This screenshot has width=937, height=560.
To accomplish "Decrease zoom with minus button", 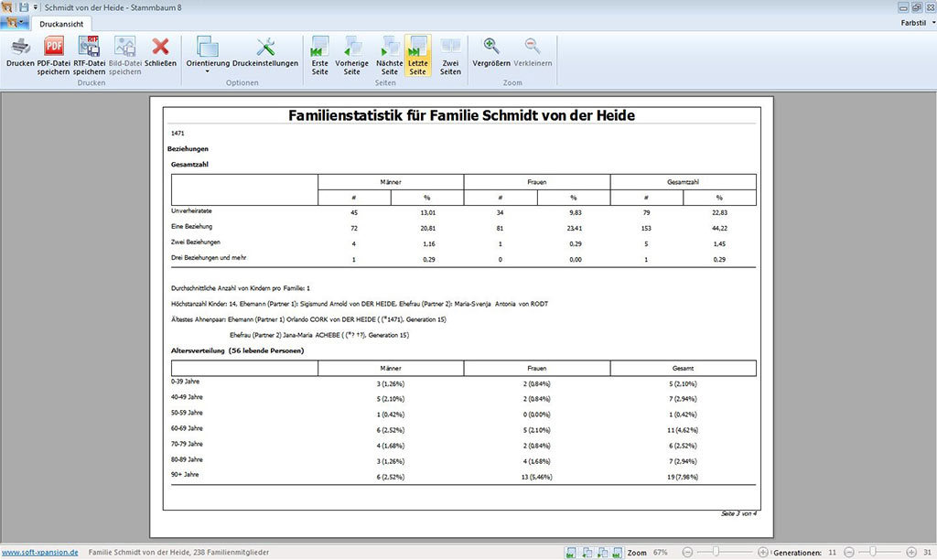I will 687,553.
